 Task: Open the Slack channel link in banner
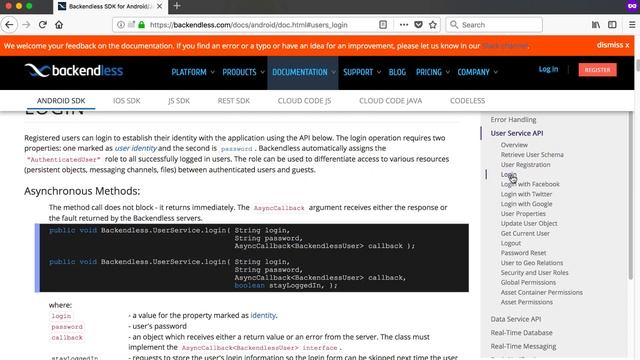click(505, 46)
